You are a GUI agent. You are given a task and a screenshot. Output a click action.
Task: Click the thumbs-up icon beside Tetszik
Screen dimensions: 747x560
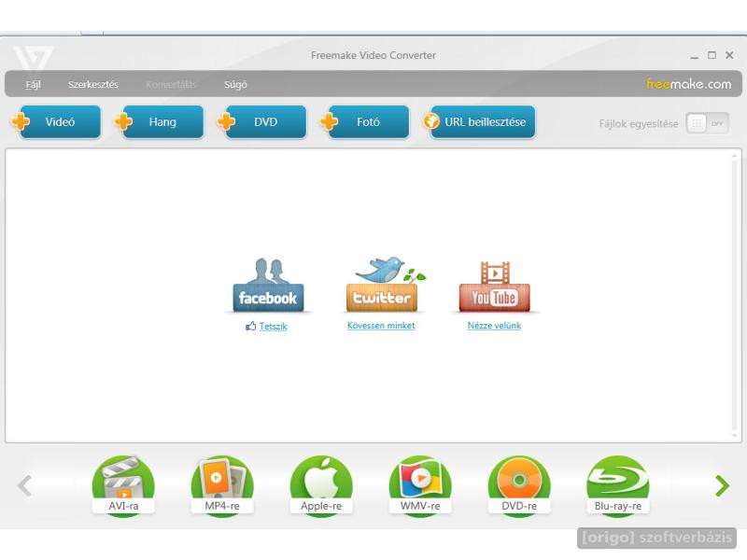click(250, 326)
